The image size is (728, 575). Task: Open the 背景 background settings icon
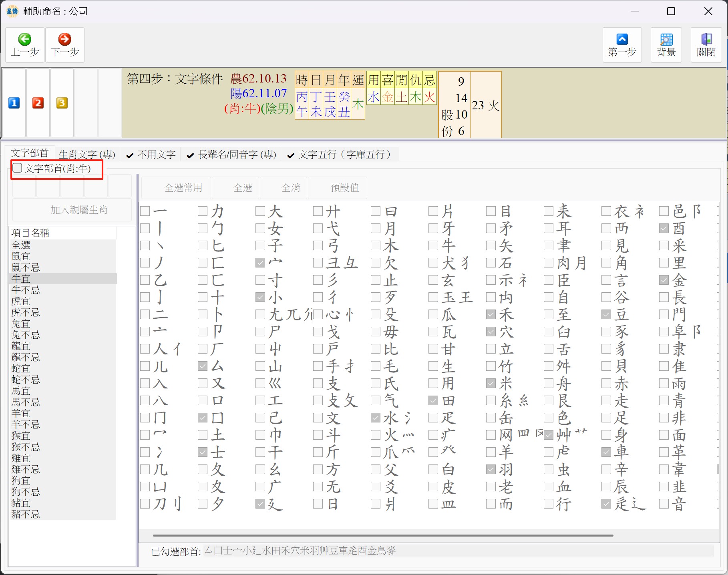pyautogui.click(x=666, y=40)
